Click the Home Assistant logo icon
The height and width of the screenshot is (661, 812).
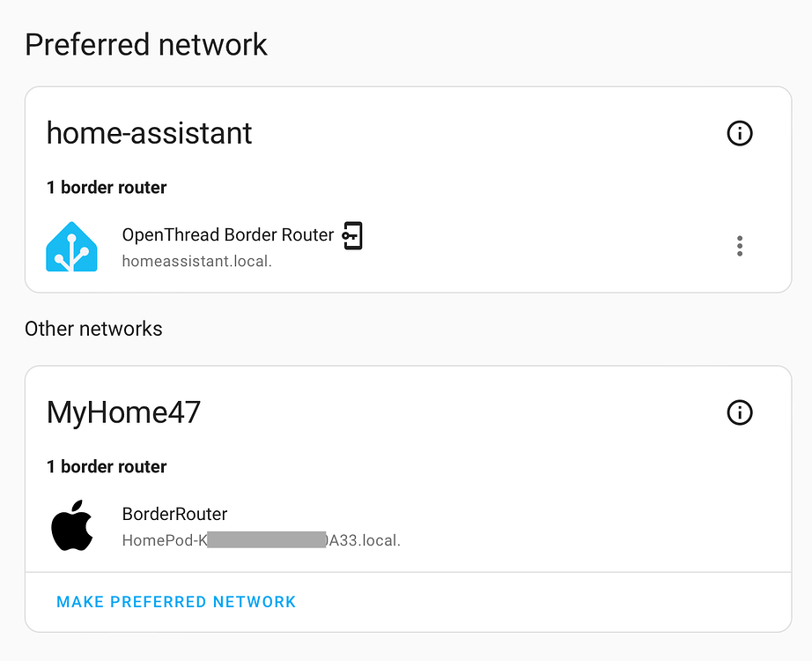71,246
